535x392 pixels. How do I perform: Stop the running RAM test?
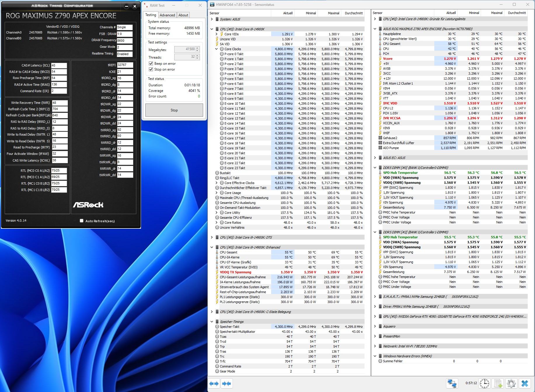[174, 110]
